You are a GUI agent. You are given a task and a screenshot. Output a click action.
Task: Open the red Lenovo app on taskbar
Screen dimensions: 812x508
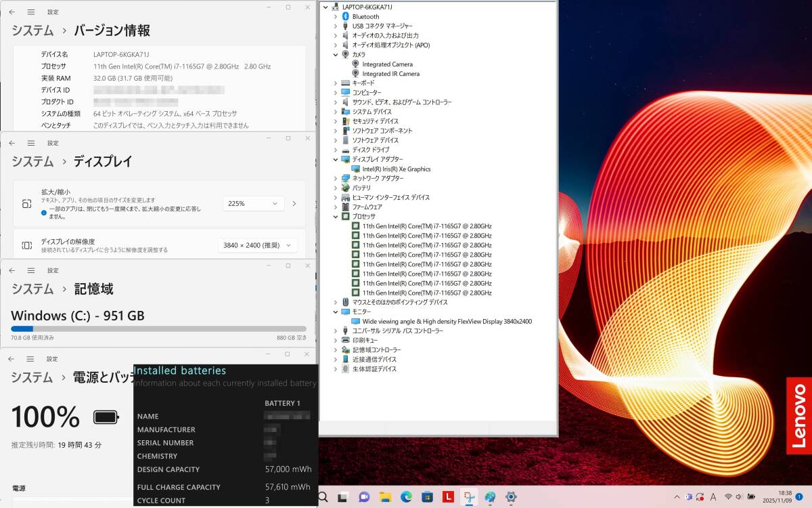(x=448, y=496)
